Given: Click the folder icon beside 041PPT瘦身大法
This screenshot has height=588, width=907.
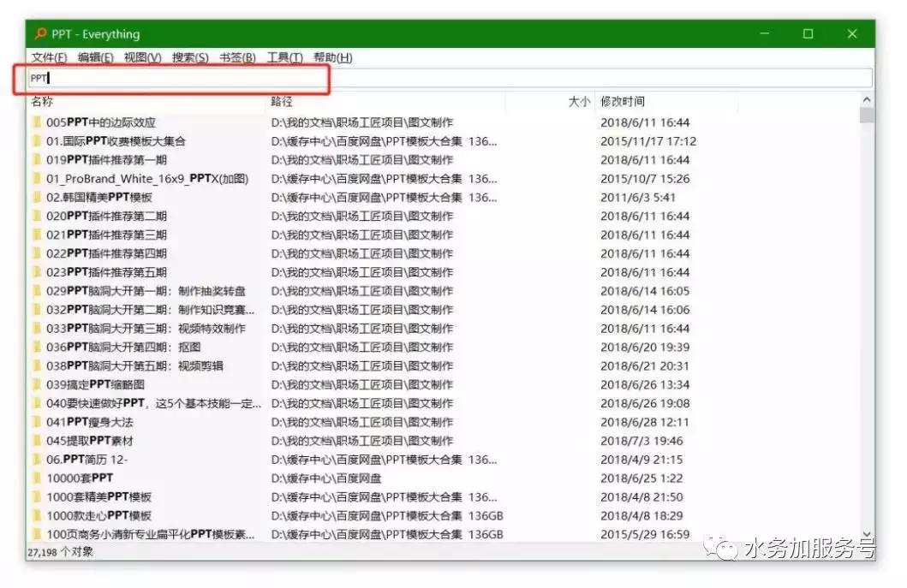Looking at the screenshot, I should (36, 422).
